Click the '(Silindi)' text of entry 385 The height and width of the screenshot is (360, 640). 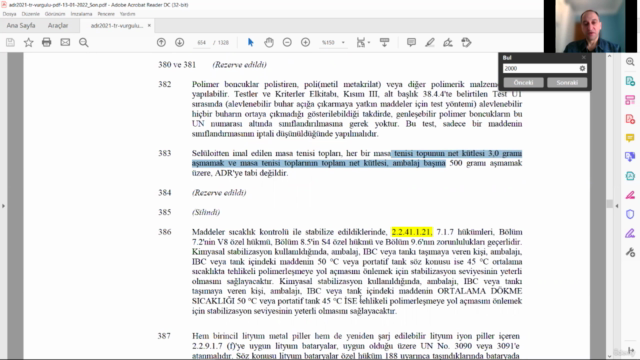(206, 212)
